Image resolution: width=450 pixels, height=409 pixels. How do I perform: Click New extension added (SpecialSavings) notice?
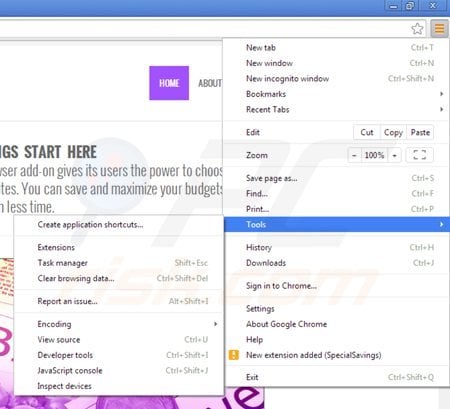(x=337, y=355)
